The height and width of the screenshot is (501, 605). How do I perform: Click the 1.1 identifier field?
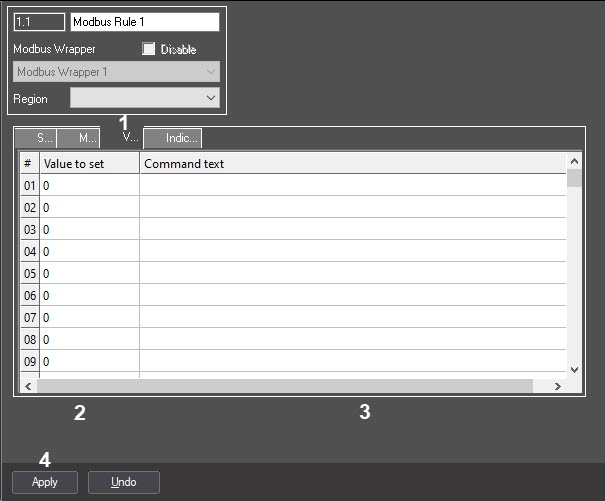(x=39, y=22)
